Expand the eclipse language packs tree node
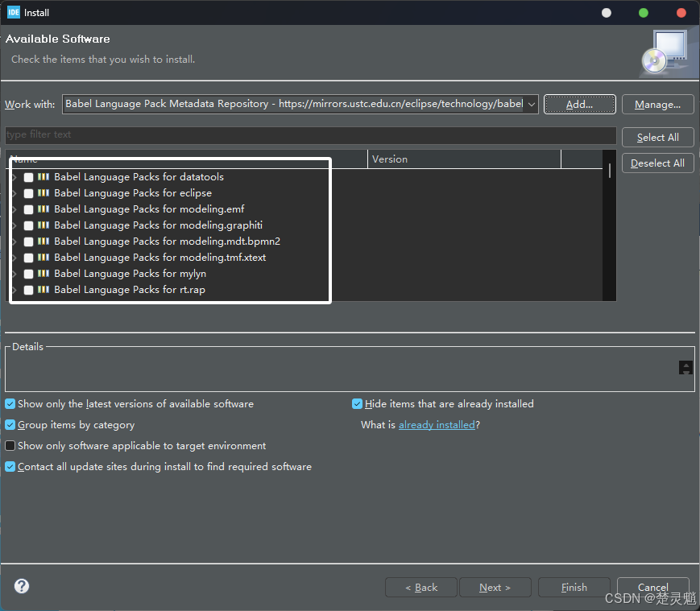The image size is (700, 611). (14, 193)
